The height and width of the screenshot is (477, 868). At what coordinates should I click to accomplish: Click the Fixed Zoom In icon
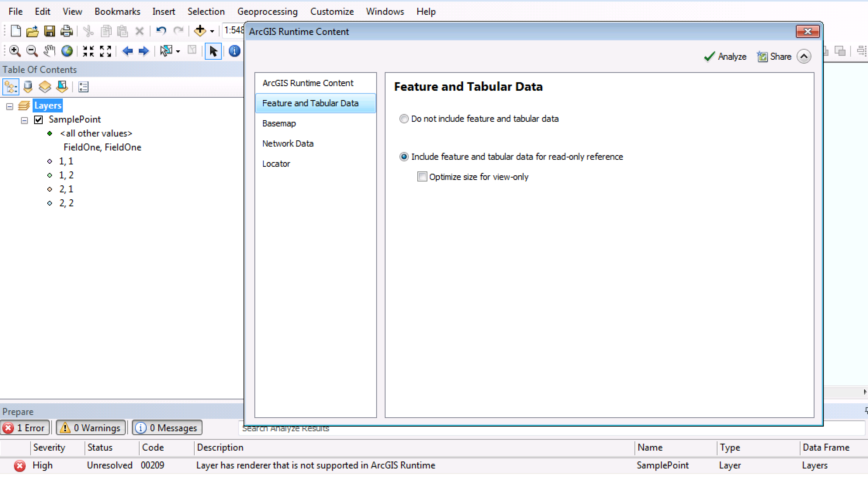(88, 51)
